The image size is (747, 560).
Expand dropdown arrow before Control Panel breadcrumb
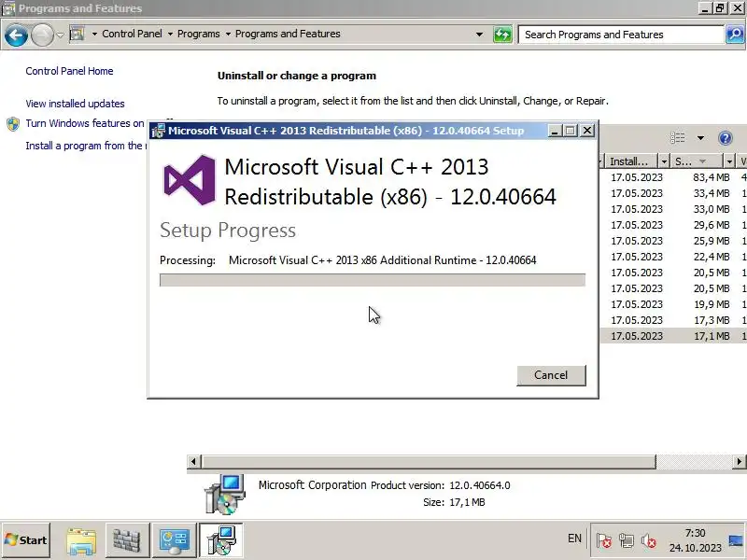point(94,34)
